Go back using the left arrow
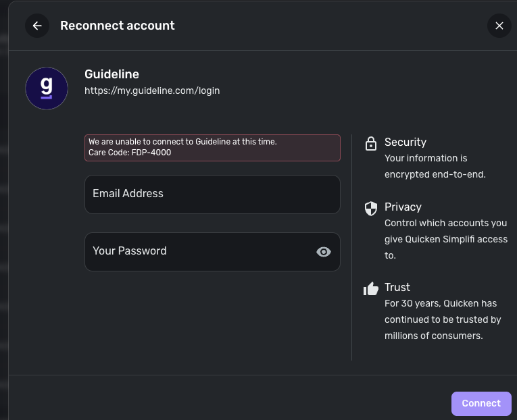 click(37, 26)
